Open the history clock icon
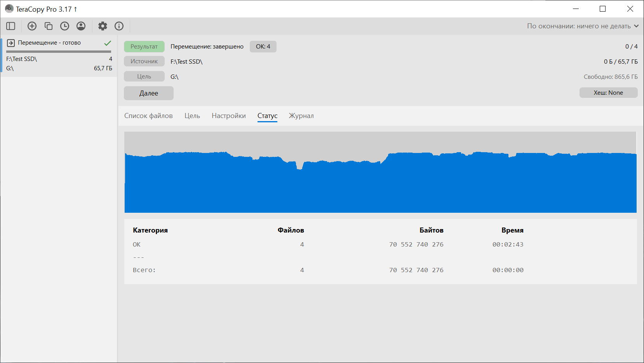644x363 pixels. (64, 26)
